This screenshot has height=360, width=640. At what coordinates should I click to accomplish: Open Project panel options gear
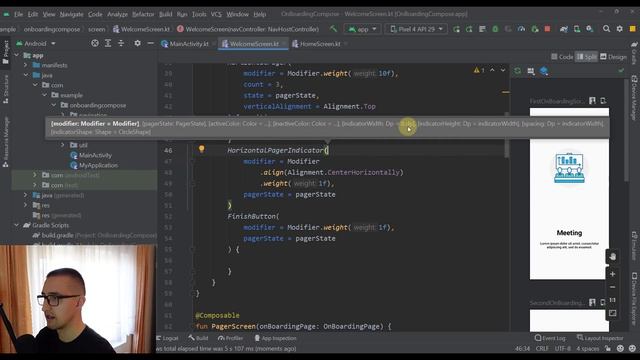pyautogui.click(x=138, y=43)
